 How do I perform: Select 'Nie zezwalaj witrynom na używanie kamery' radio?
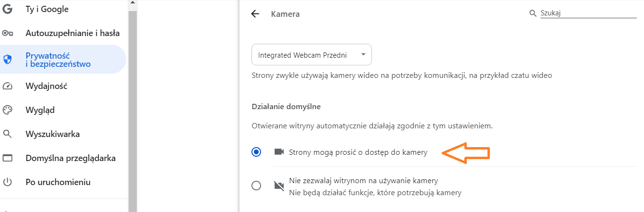click(256, 186)
